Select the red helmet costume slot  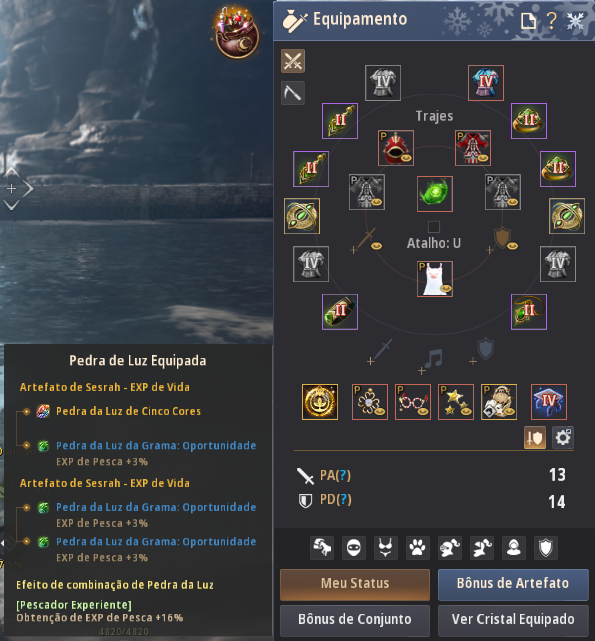pyautogui.click(x=396, y=148)
